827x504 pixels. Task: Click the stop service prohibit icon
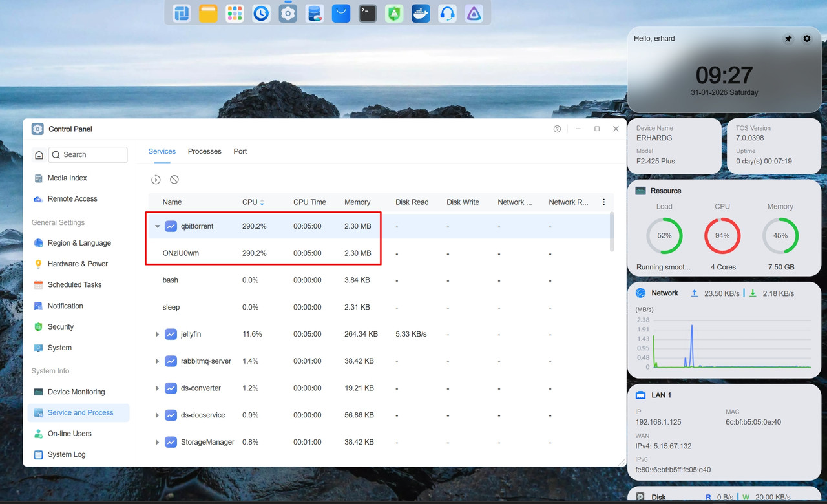click(174, 180)
